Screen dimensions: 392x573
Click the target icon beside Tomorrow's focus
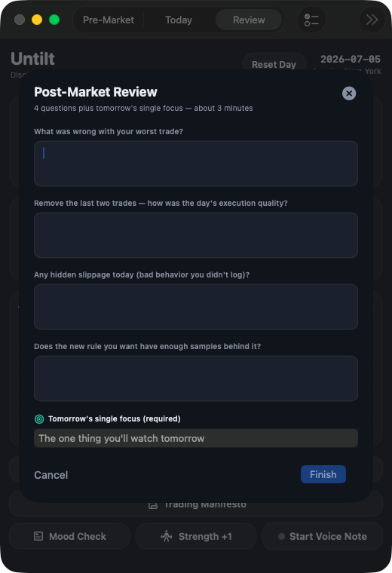pos(39,418)
